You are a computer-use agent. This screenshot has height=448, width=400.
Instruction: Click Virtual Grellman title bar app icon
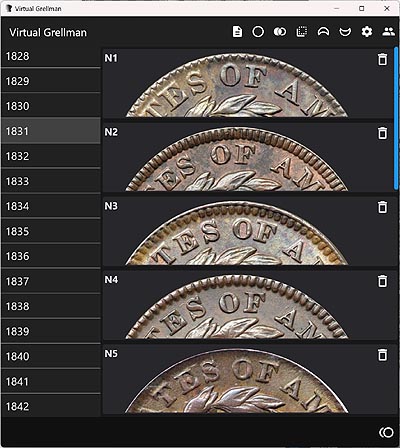point(9,8)
